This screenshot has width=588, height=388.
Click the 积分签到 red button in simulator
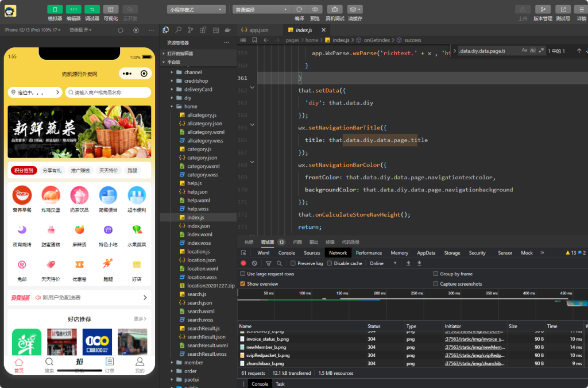[24, 171]
